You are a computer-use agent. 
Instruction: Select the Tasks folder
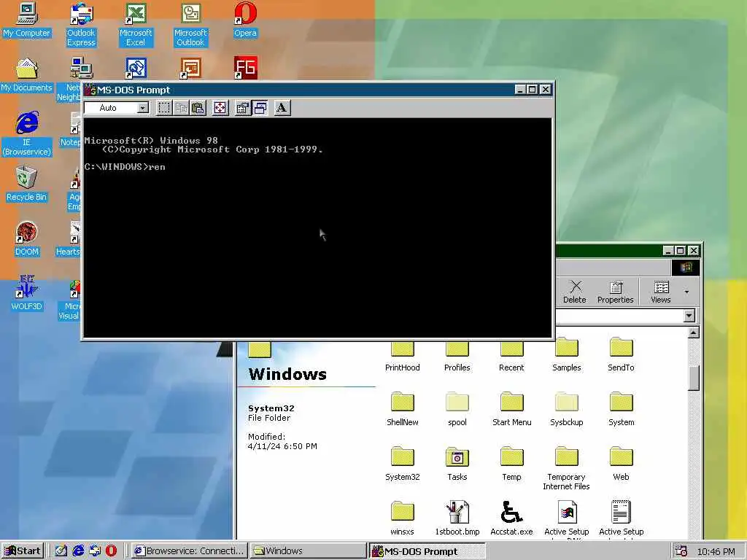coord(457,464)
